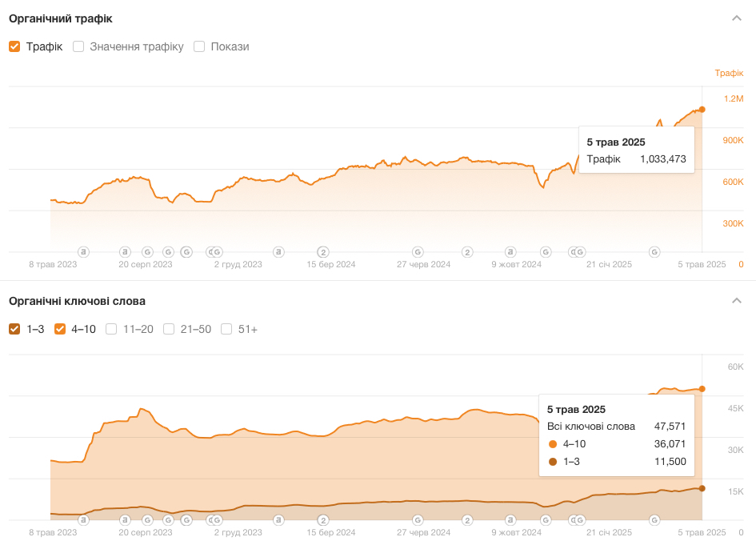
Task: Open the rightmost G marker on the keywords chart
Action: 654,519
